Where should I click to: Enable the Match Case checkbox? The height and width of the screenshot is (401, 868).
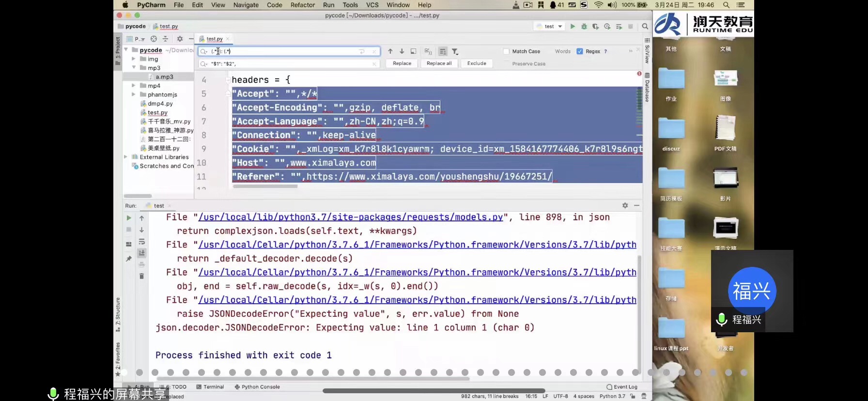pyautogui.click(x=506, y=51)
